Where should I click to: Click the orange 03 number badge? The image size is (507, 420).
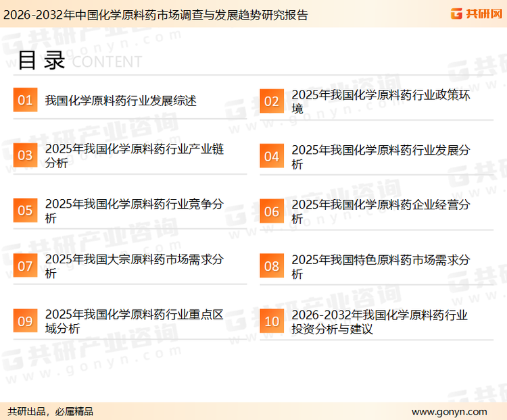tap(25, 155)
